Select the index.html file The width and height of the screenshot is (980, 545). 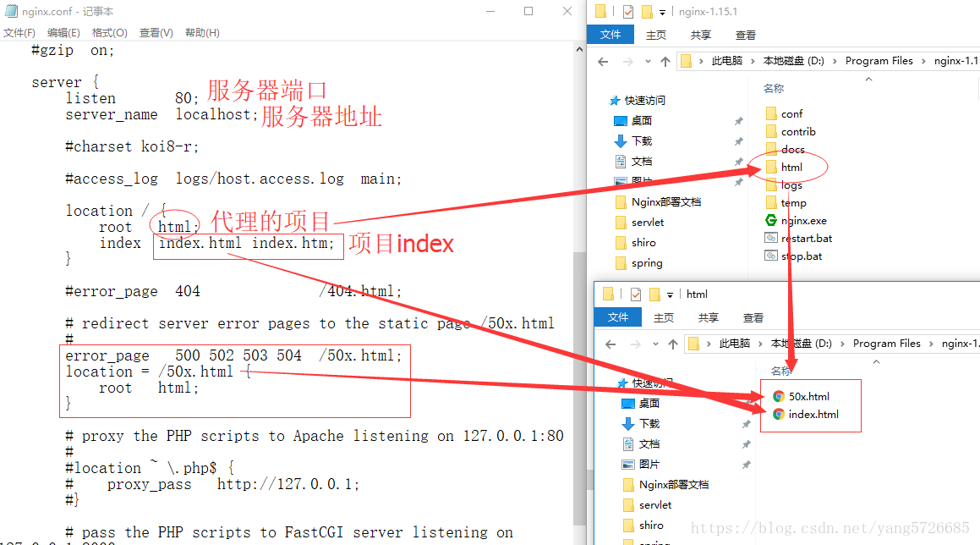coord(806,414)
